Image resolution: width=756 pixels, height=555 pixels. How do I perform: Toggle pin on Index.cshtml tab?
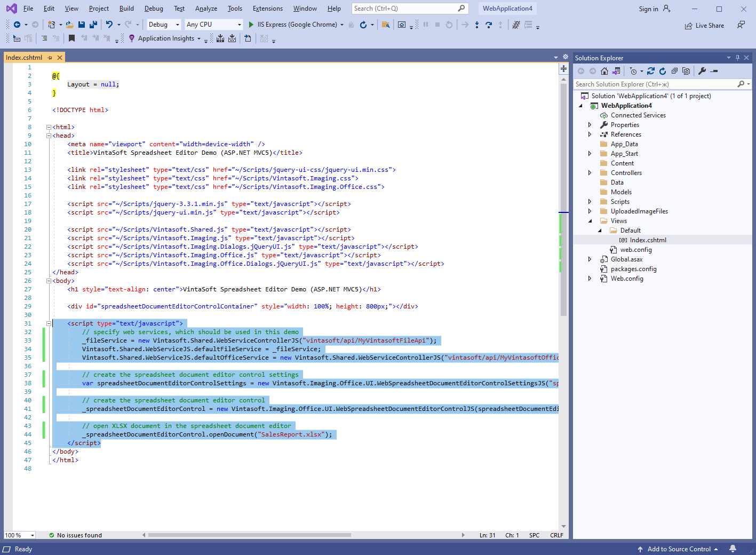[x=50, y=58]
